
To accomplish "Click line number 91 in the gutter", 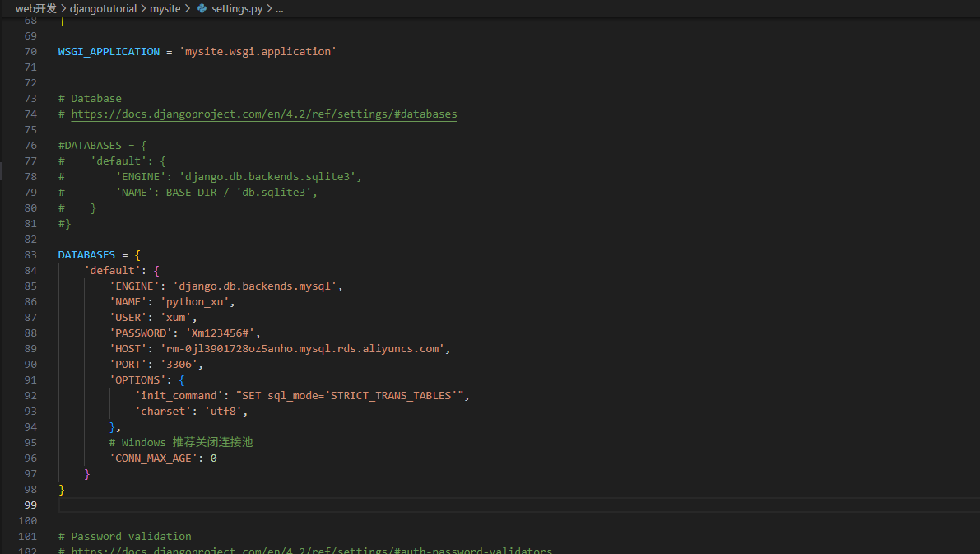I will click(30, 380).
